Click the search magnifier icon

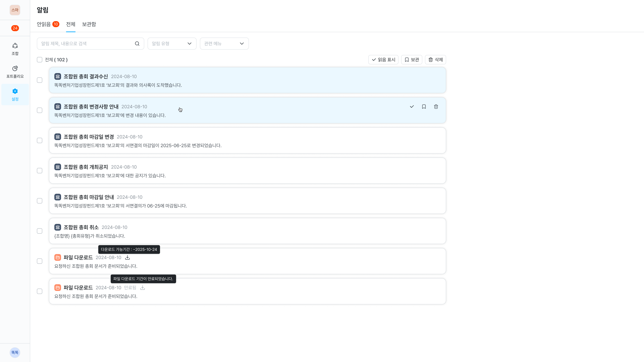(137, 44)
